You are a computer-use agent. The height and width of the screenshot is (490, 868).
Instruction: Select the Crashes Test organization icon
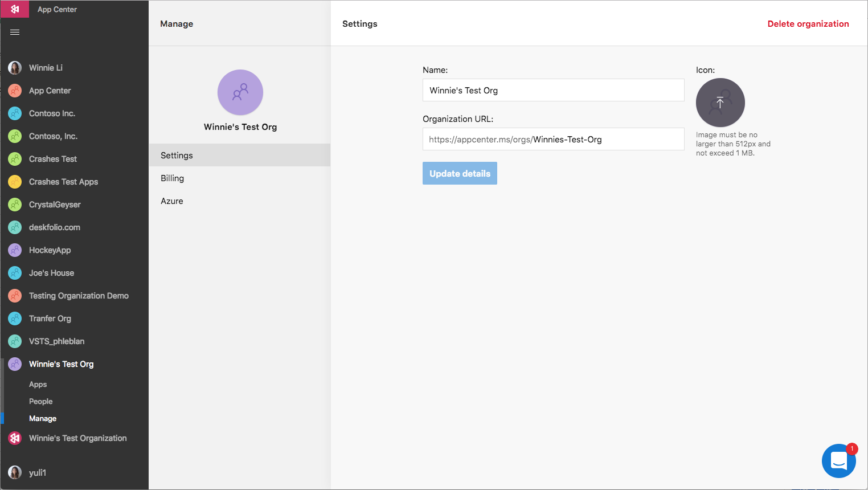14,158
